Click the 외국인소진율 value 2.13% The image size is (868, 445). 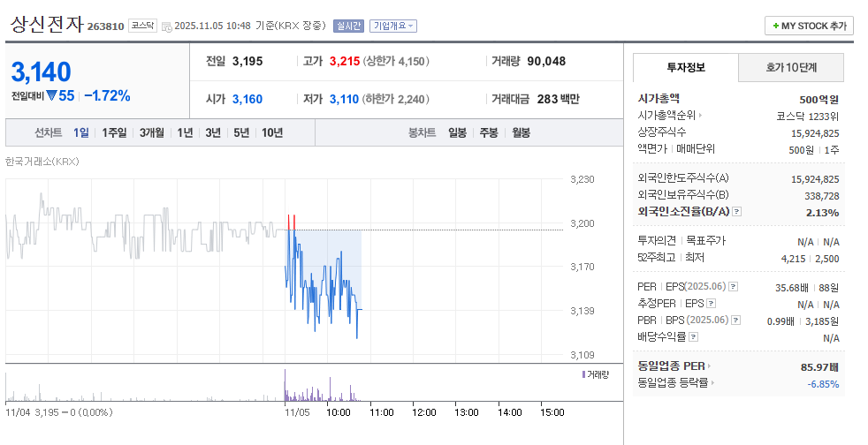823,213
